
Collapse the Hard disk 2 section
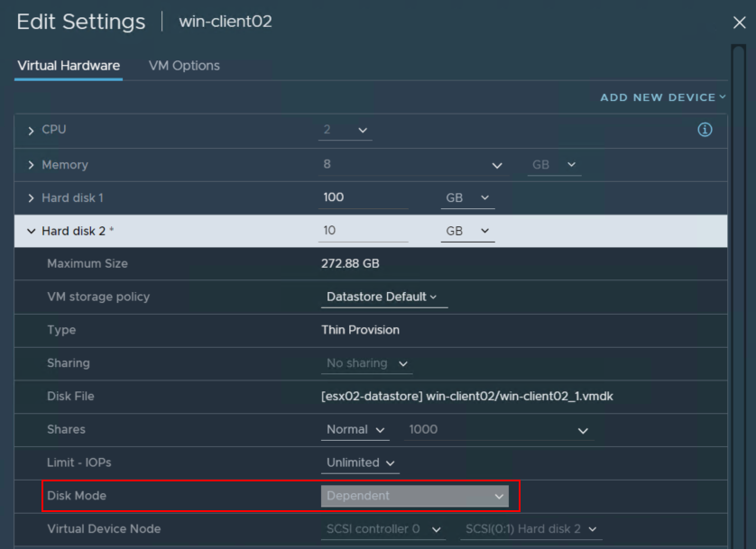click(x=32, y=232)
